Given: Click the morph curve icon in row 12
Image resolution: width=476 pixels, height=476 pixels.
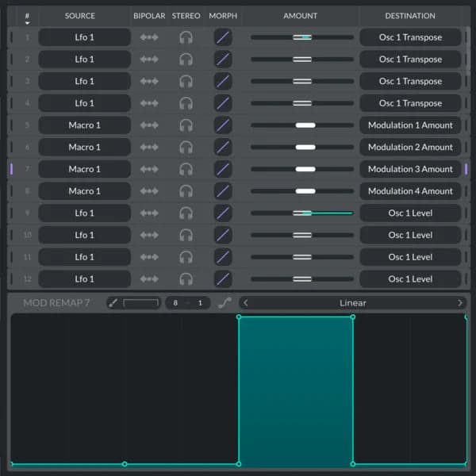Looking at the screenshot, I should pos(224,279).
